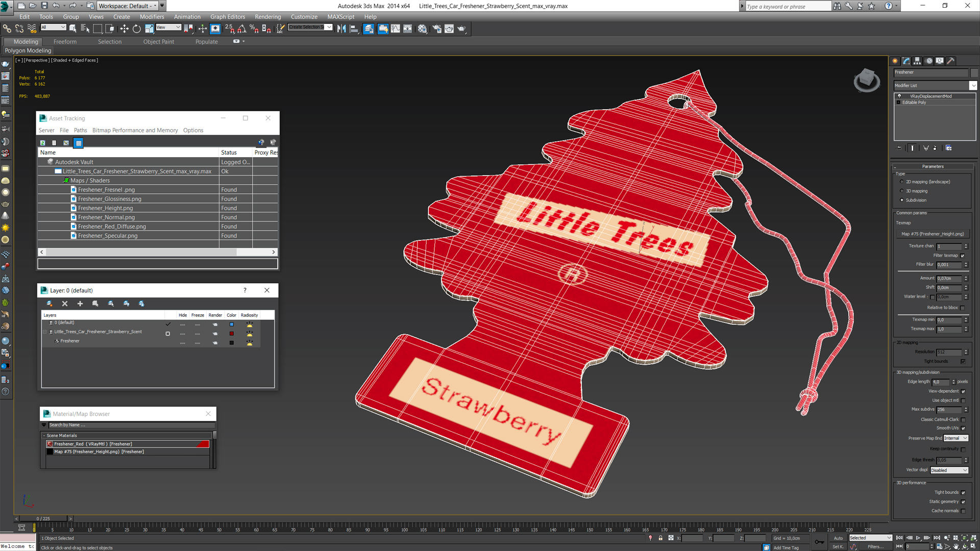Toggle Angle Snap in main toolbar
The height and width of the screenshot is (551, 980).
pos(242,29)
